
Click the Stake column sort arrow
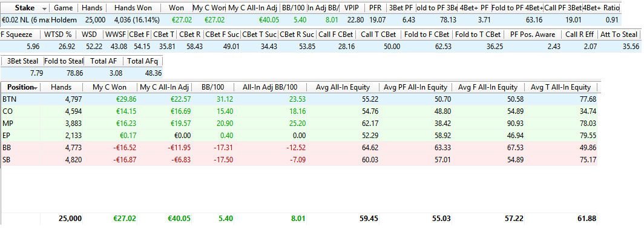click(44, 8)
